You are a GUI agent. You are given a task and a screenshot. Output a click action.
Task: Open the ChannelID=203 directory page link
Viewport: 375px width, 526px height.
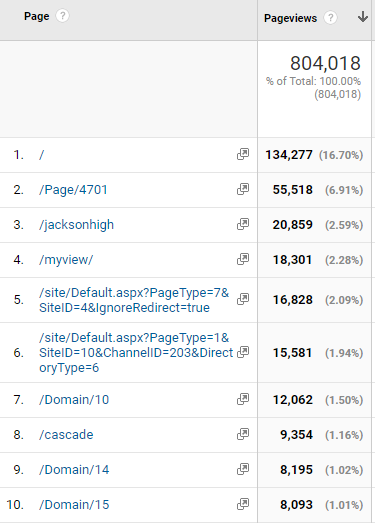coord(136,353)
